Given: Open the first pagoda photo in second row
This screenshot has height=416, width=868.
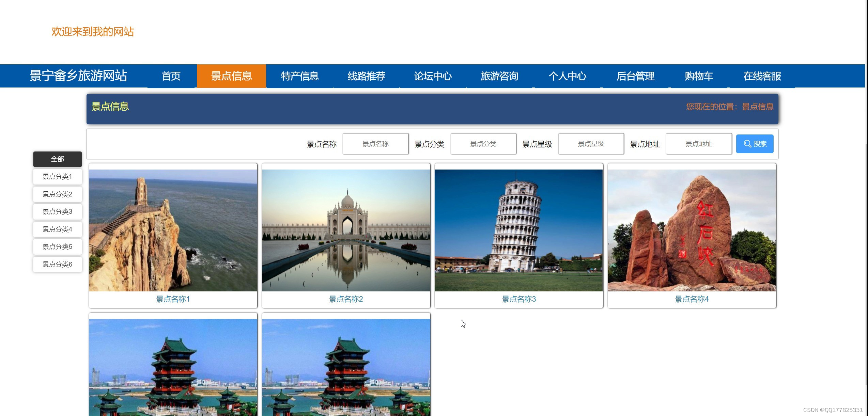Looking at the screenshot, I should [x=173, y=367].
